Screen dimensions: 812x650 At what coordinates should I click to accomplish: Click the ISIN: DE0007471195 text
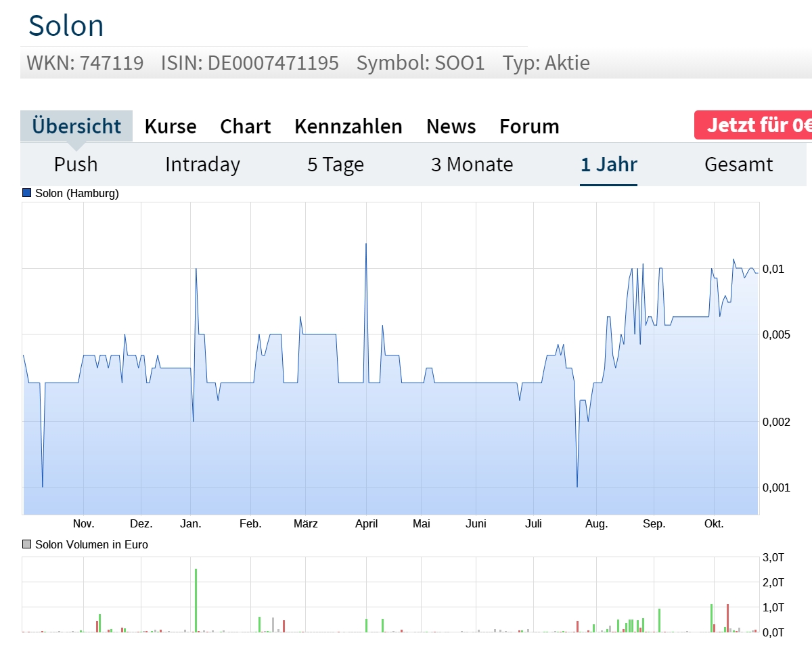(250, 63)
